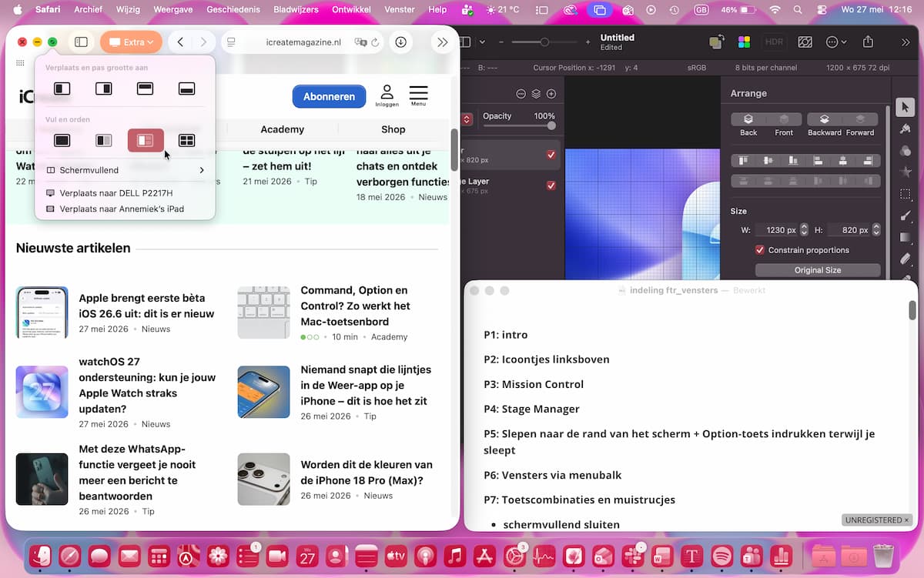Open the website hamburger Menu
The height and width of the screenshot is (578, 924).
point(418,95)
